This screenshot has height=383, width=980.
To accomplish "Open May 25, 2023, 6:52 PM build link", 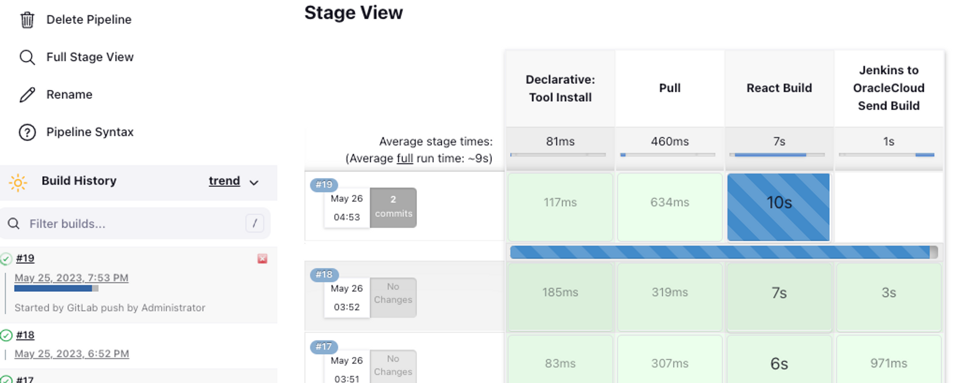I will click(72, 354).
